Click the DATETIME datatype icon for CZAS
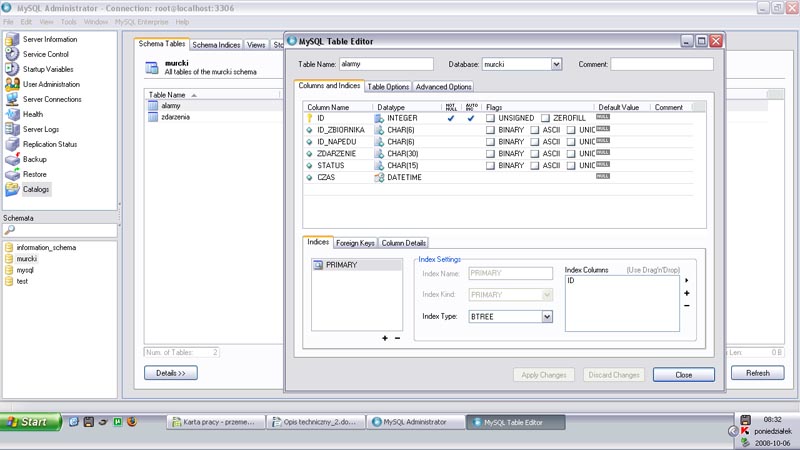The image size is (800, 450). (379, 178)
